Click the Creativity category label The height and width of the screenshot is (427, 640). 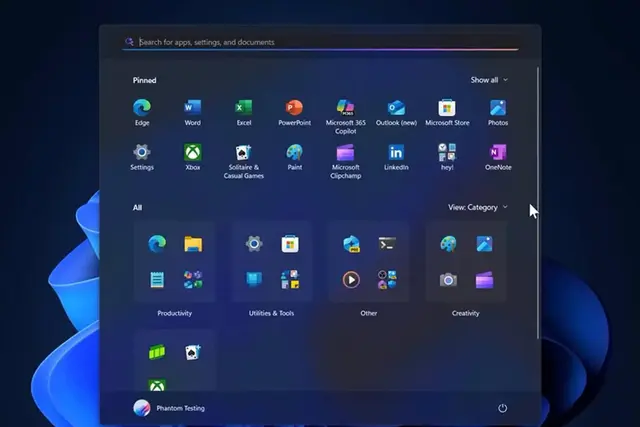click(465, 313)
